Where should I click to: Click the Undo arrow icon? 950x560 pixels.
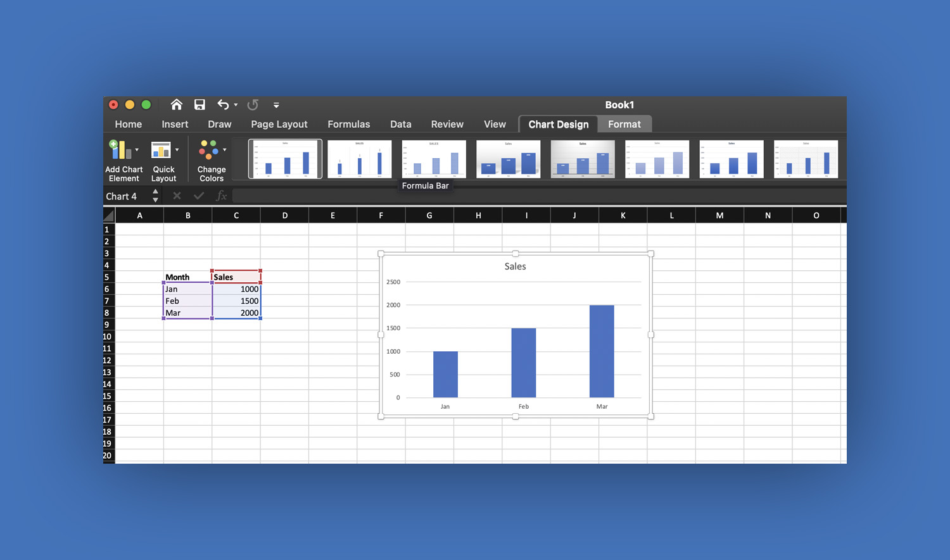point(222,104)
